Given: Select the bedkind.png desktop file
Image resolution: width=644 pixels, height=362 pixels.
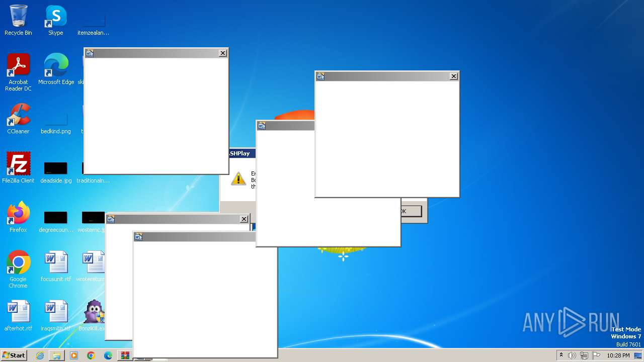Looking at the screenshot, I should (56, 124).
